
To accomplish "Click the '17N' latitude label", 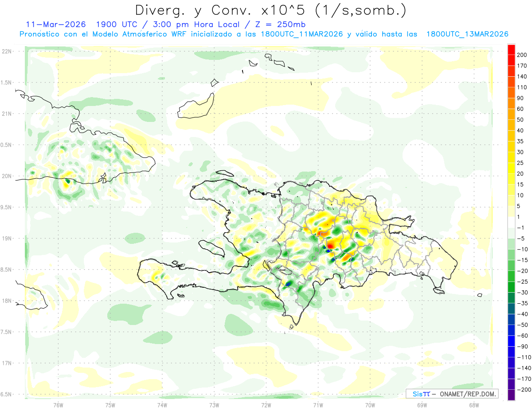I will [x=6, y=363].
